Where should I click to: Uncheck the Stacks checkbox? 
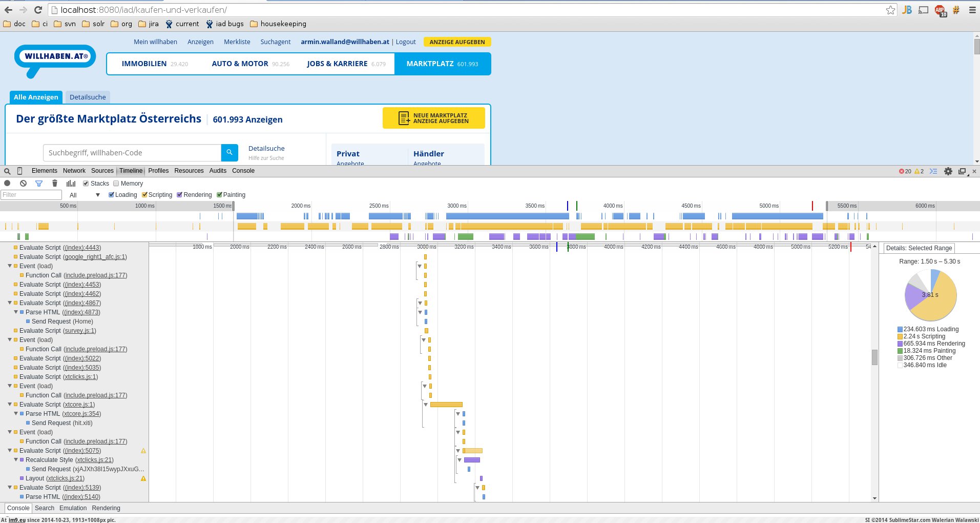pyautogui.click(x=86, y=184)
